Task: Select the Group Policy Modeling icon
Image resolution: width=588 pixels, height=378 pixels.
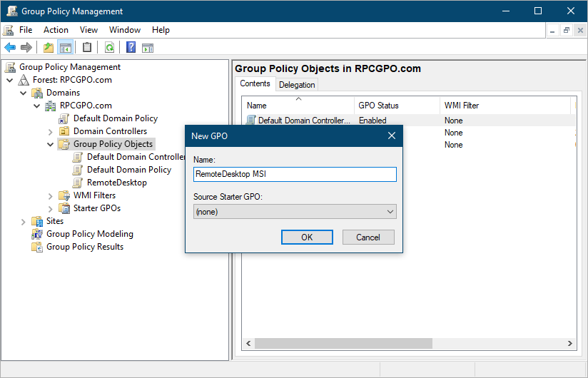Action: pos(37,234)
